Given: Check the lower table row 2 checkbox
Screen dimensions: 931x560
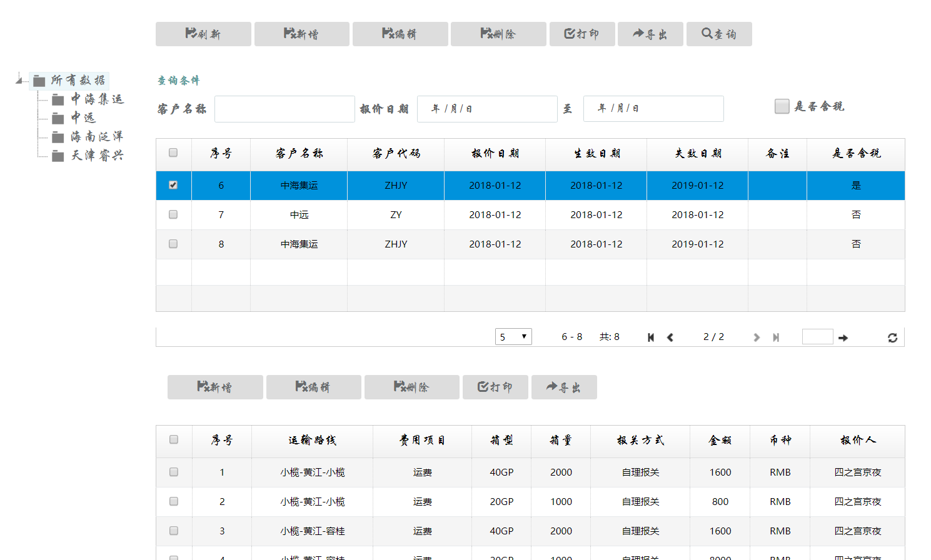Looking at the screenshot, I should point(174,501).
